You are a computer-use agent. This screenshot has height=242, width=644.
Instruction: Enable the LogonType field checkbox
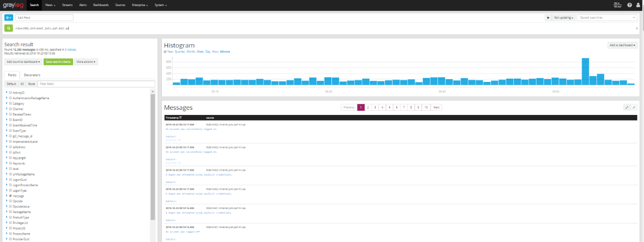pos(10,190)
